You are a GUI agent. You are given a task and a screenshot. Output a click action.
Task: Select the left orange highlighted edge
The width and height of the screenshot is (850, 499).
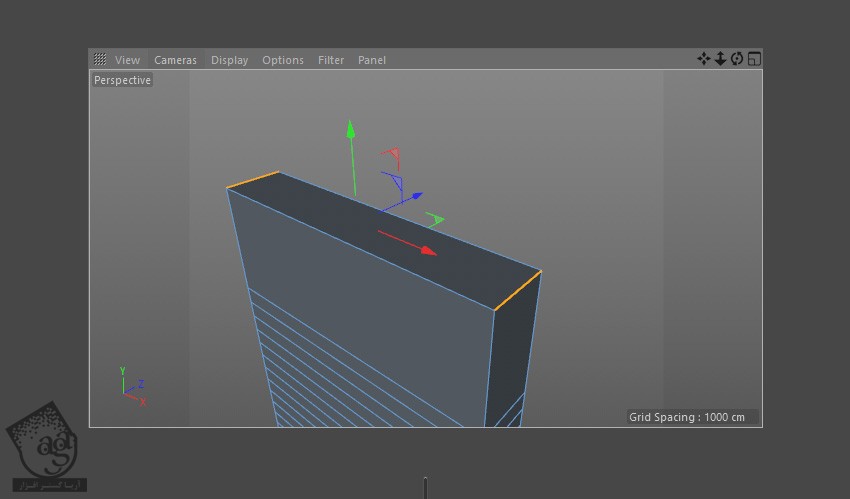coord(253,180)
